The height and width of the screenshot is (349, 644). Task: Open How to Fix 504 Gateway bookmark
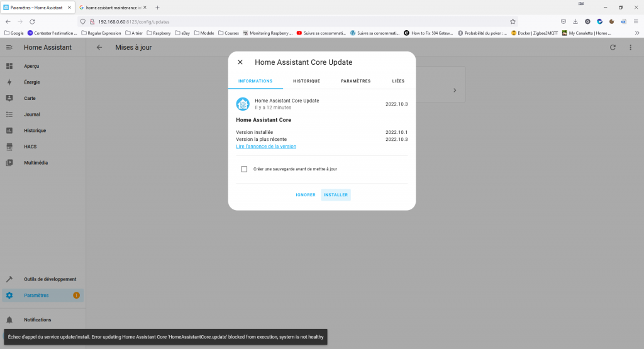click(428, 33)
